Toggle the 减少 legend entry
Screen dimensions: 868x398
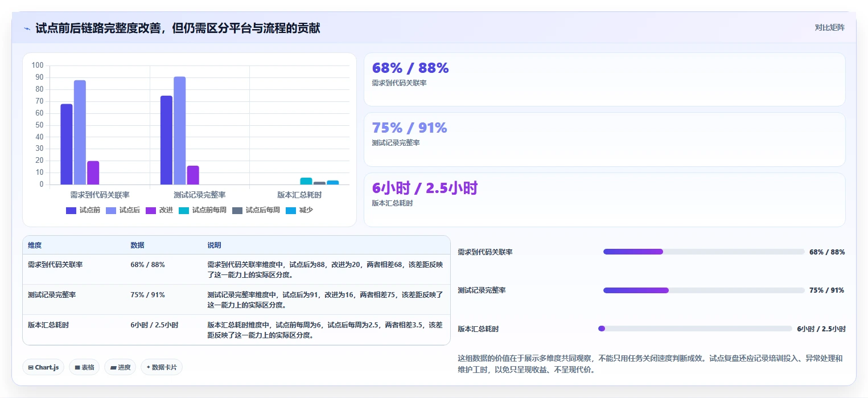[x=299, y=210]
